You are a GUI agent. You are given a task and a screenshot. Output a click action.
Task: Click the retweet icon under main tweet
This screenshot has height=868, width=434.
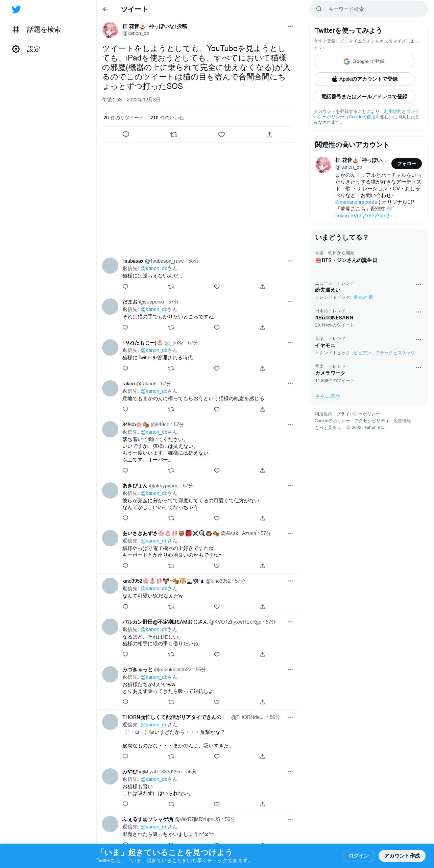(174, 135)
